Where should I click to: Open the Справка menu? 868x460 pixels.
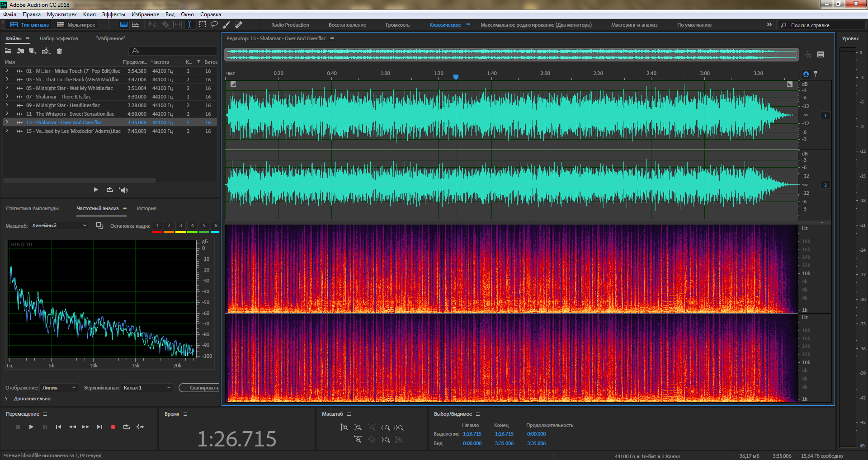[x=210, y=14]
